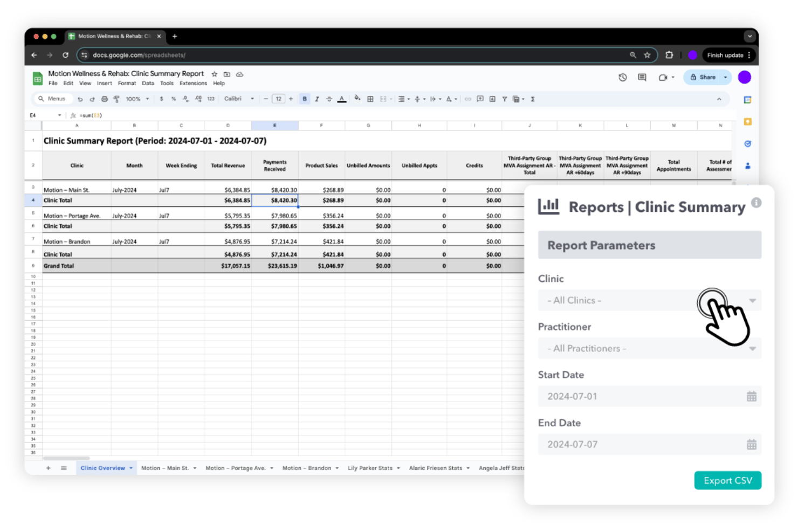Reload the browser page

[x=65, y=55]
